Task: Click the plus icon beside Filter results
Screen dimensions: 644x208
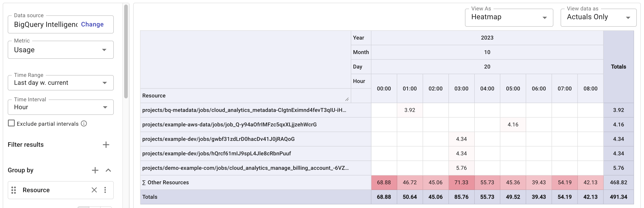Action: coord(106,145)
